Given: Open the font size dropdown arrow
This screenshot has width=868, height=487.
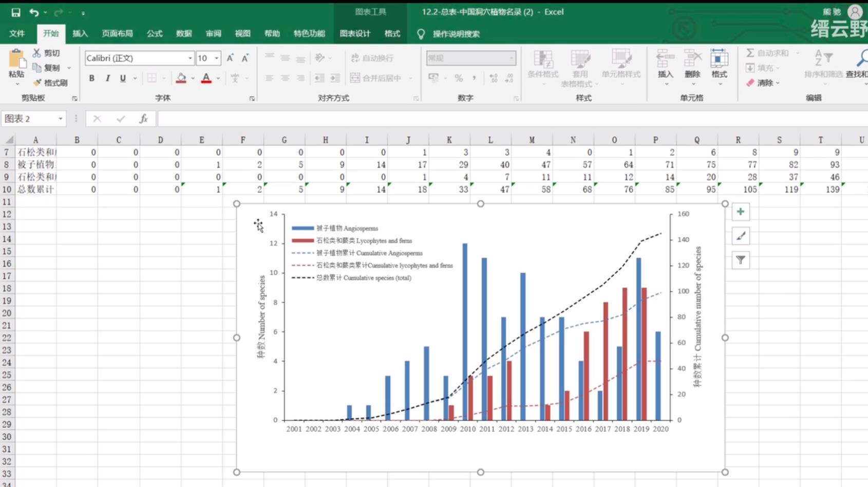Looking at the screenshot, I should tap(216, 58).
